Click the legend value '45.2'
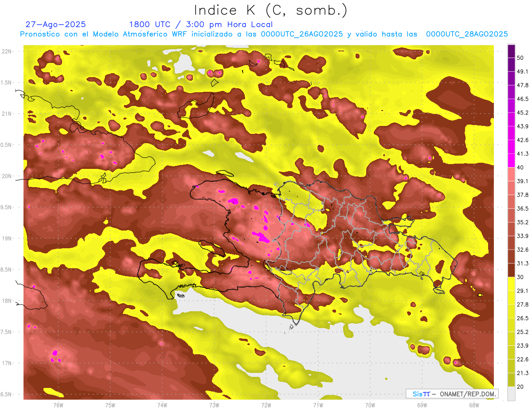Viewport: 532px width, 411px height. pos(523,113)
